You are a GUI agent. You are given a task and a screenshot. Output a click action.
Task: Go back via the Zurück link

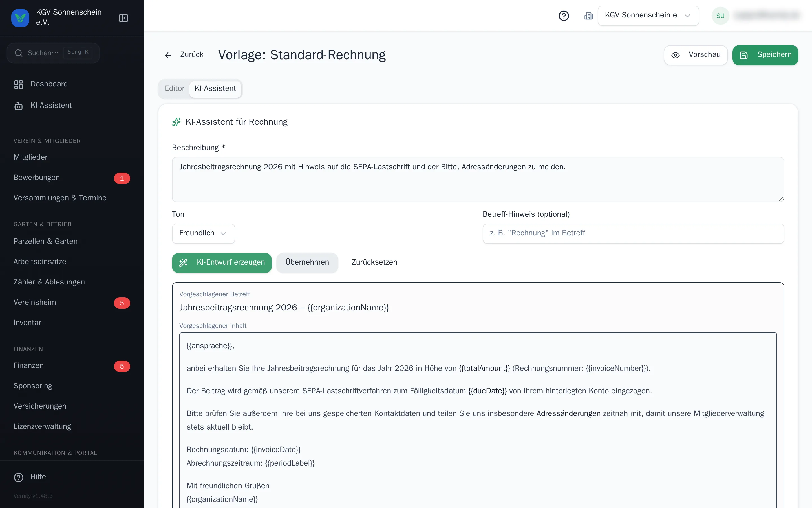point(184,55)
